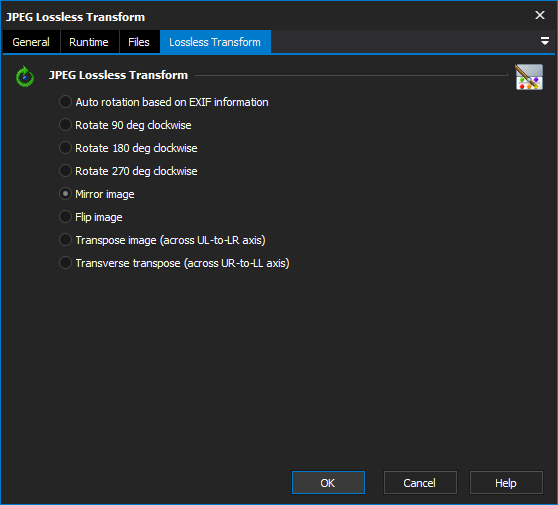558x505 pixels.
Task: Click the paint palette image icon
Action: [529, 77]
